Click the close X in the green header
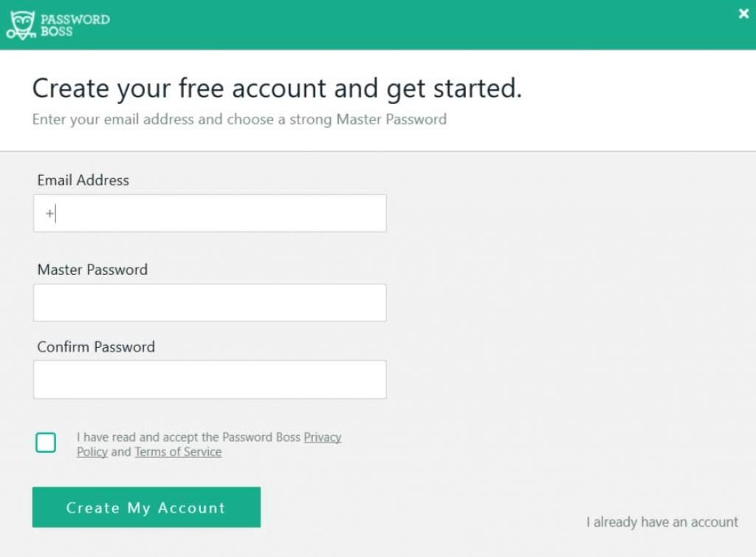 click(743, 13)
